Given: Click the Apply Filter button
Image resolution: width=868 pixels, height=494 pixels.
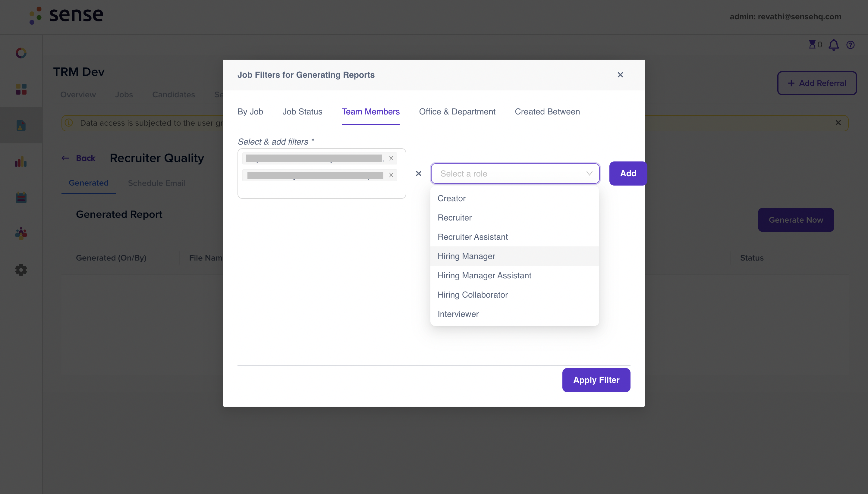Looking at the screenshot, I should pos(596,380).
